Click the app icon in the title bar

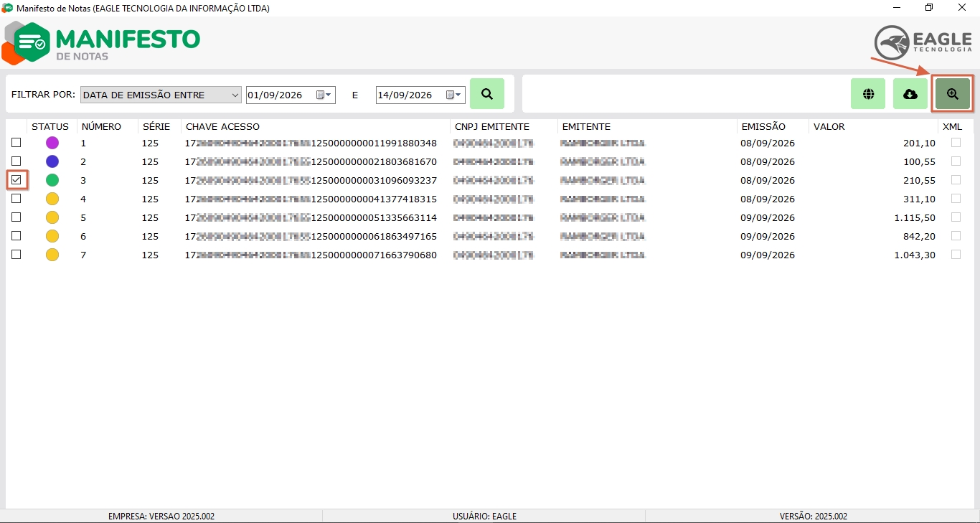[x=8, y=8]
